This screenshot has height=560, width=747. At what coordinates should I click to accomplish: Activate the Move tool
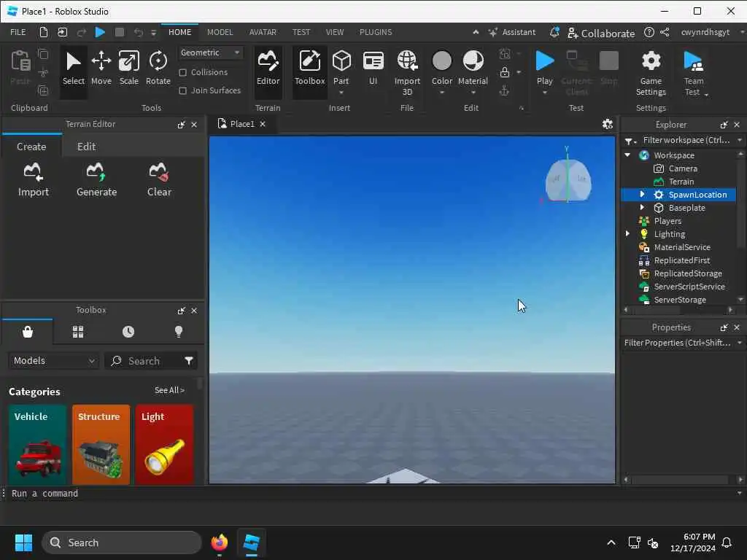(x=101, y=69)
